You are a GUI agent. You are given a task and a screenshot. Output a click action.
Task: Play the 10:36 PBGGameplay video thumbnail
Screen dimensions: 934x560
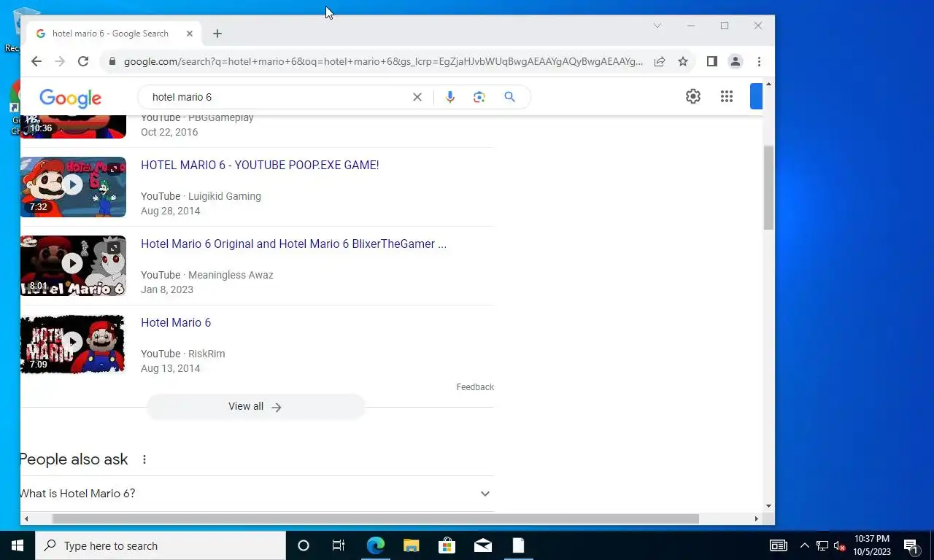pyautogui.click(x=73, y=127)
